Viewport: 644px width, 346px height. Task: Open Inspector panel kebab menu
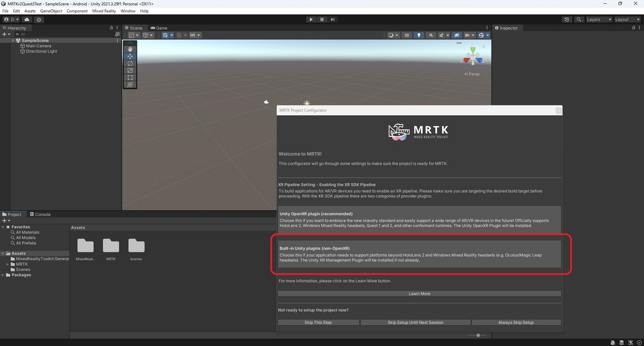click(x=639, y=28)
